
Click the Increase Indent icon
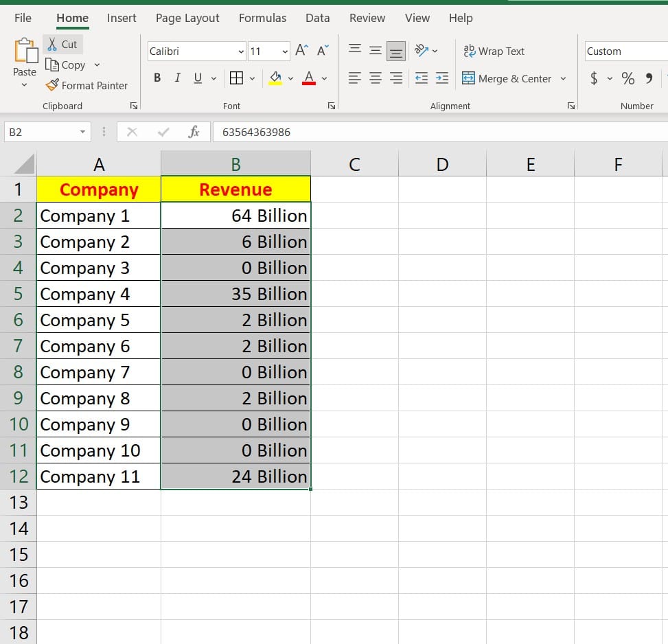coord(442,78)
